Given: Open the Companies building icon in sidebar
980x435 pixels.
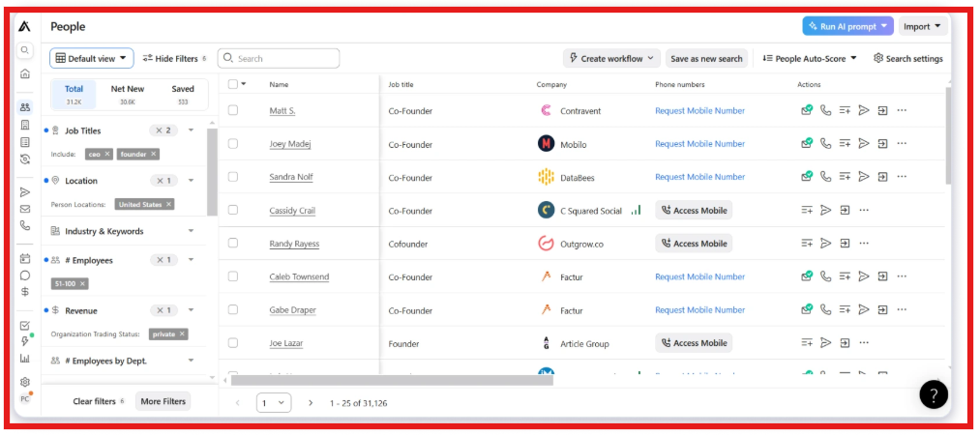Looking at the screenshot, I should (x=25, y=124).
